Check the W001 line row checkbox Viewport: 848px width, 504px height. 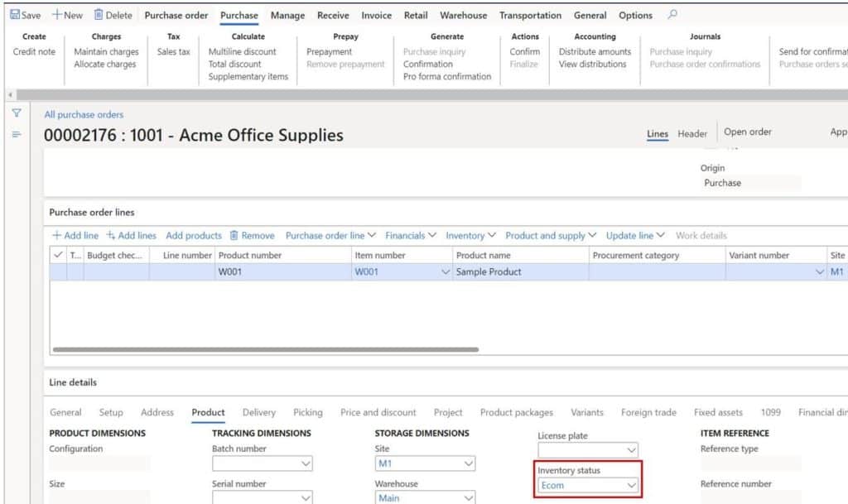click(56, 271)
